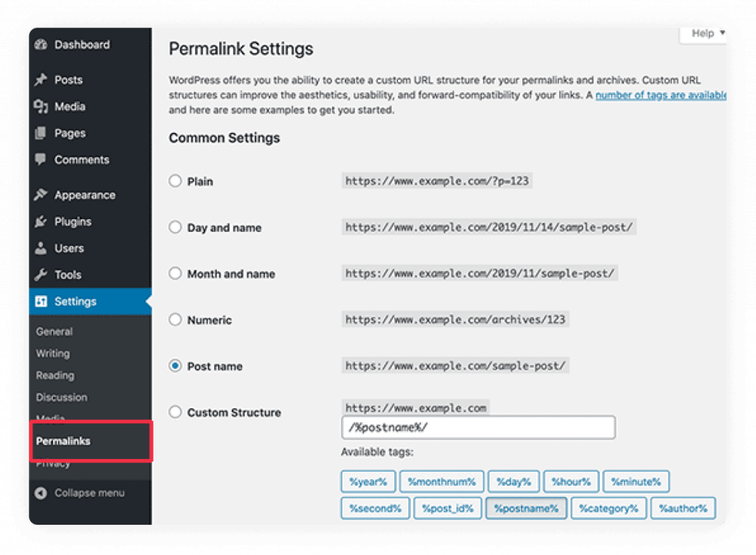Toggle the %postname% tag button
The image size is (756, 555).
(526, 509)
